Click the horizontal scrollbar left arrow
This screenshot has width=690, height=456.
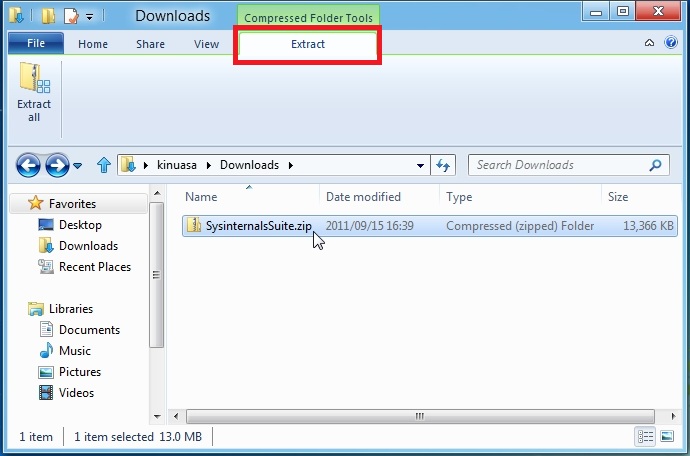[x=176, y=416]
